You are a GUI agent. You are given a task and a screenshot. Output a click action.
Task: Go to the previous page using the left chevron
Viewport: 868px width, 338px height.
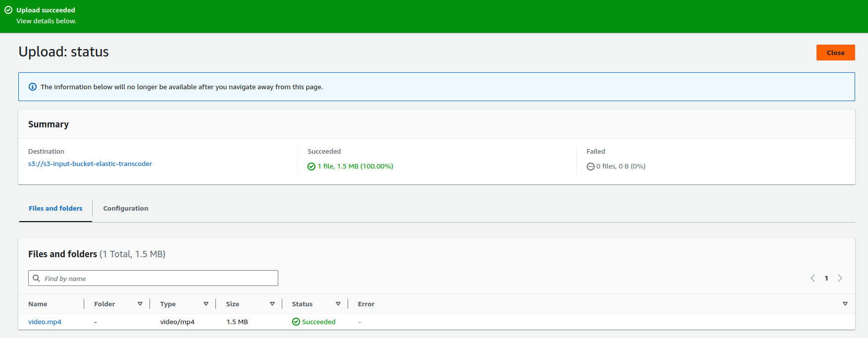[813, 278]
